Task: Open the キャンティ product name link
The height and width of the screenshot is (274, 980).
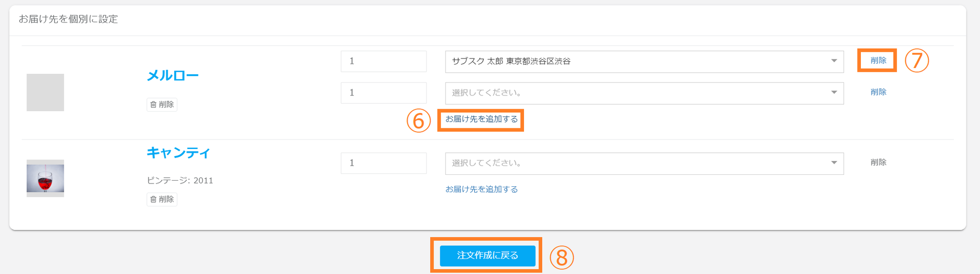Action: point(178,153)
